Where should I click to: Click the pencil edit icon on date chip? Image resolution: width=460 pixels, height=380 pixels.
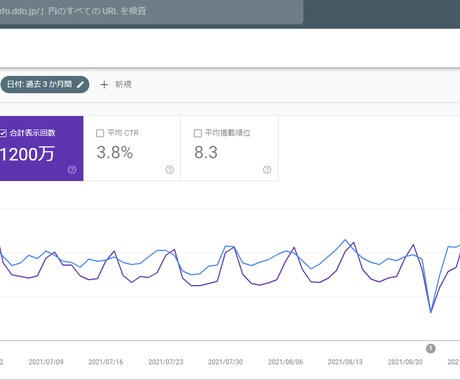(x=80, y=85)
